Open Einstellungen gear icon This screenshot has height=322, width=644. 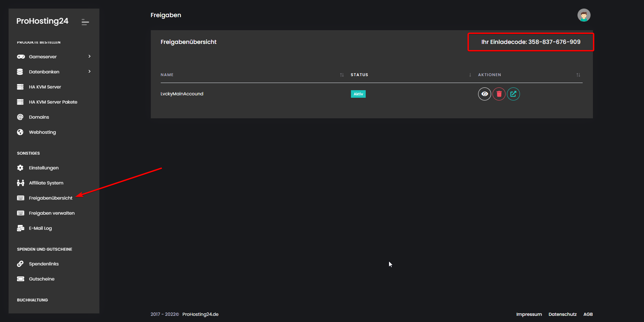[x=20, y=168]
